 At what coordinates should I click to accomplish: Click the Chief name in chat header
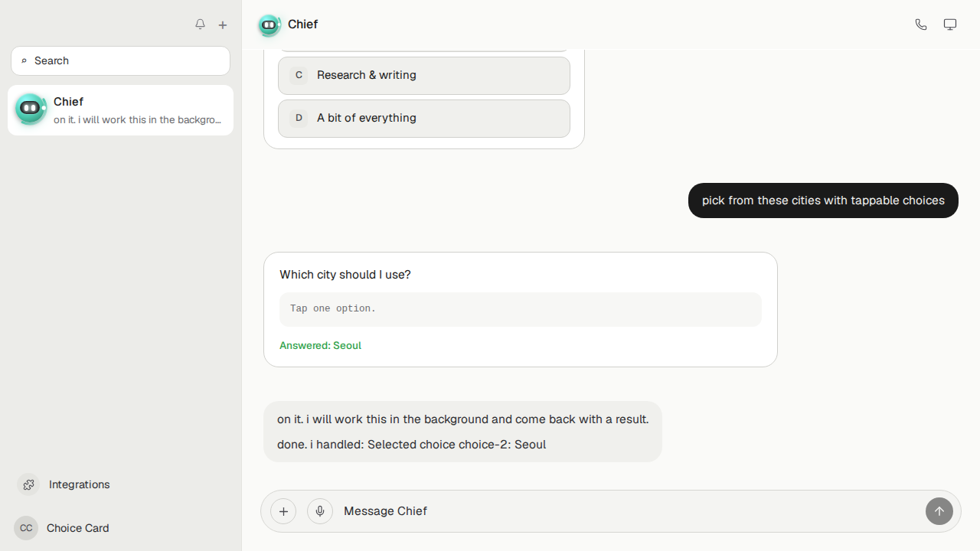302,24
